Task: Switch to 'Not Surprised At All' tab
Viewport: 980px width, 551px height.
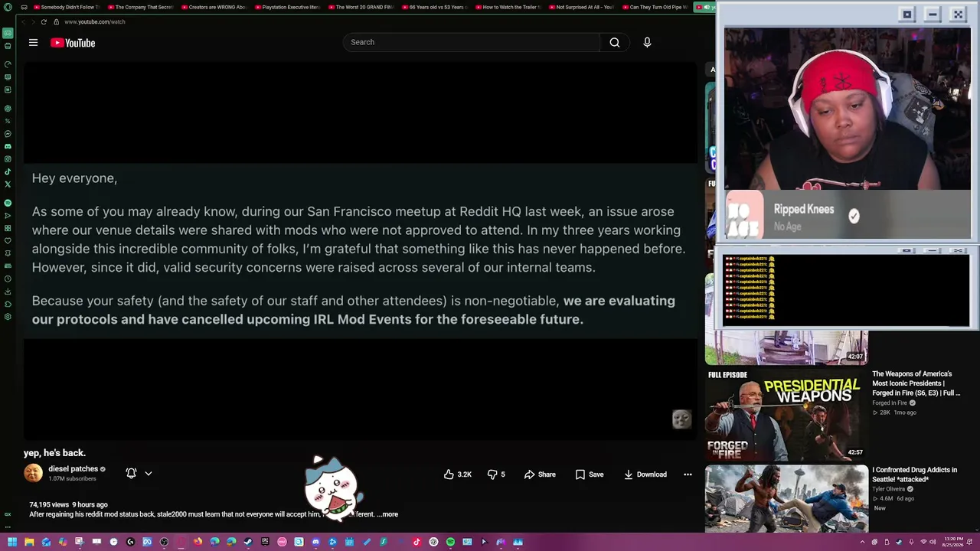Action: tap(582, 7)
